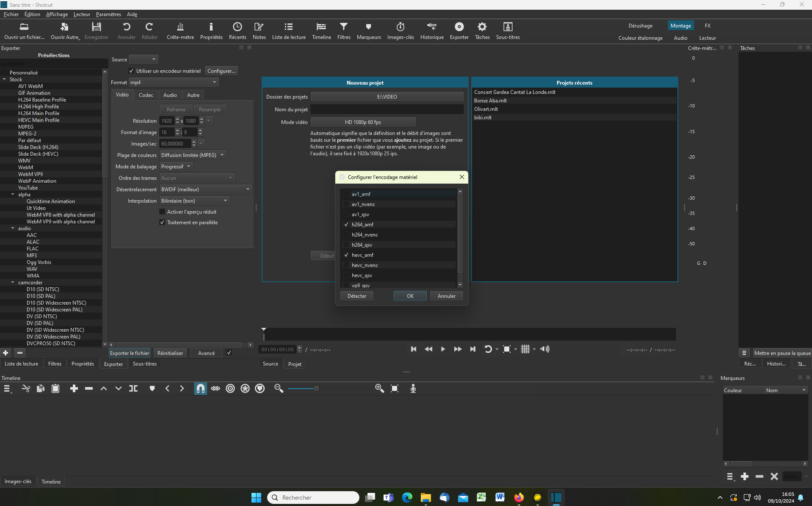Image resolution: width=812 pixels, height=506 pixels.
Task: Click the Exporter toolbar icon
Action: coord(459,31)
